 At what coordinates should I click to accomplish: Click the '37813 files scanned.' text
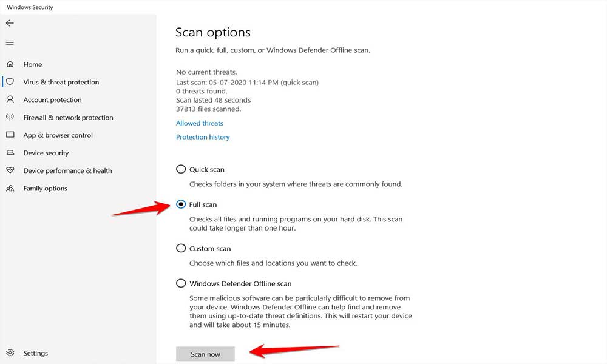coord(209,109)
